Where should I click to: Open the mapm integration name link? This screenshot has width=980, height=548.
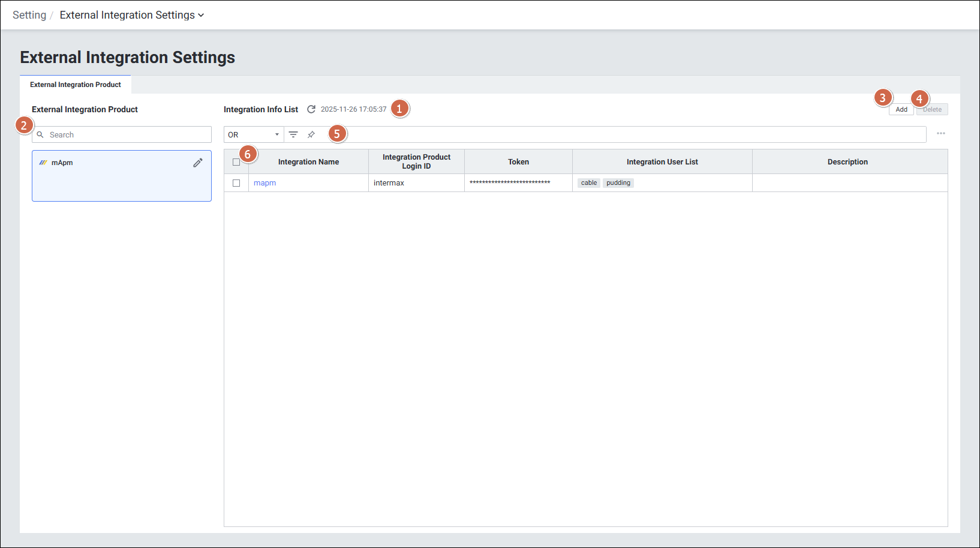pos(264,183)
